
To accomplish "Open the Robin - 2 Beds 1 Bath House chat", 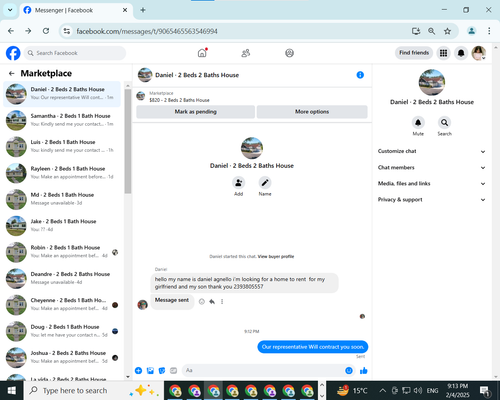I will pos(63,252).
